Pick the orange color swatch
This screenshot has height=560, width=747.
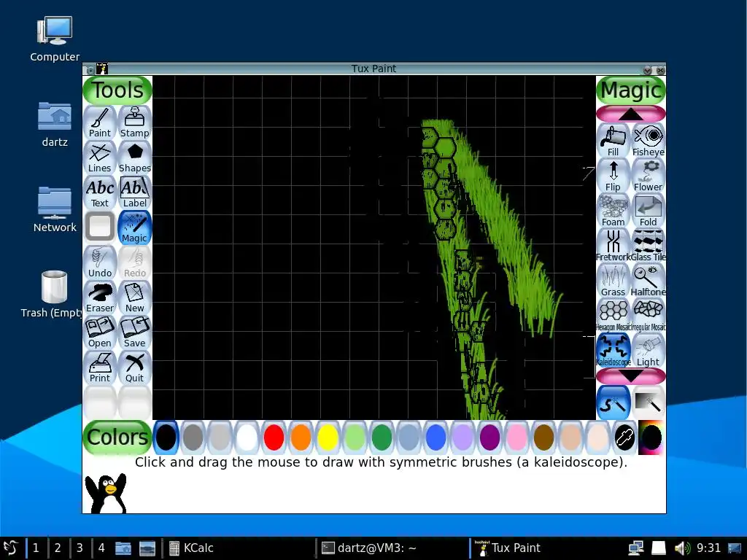tap(301, 437)
